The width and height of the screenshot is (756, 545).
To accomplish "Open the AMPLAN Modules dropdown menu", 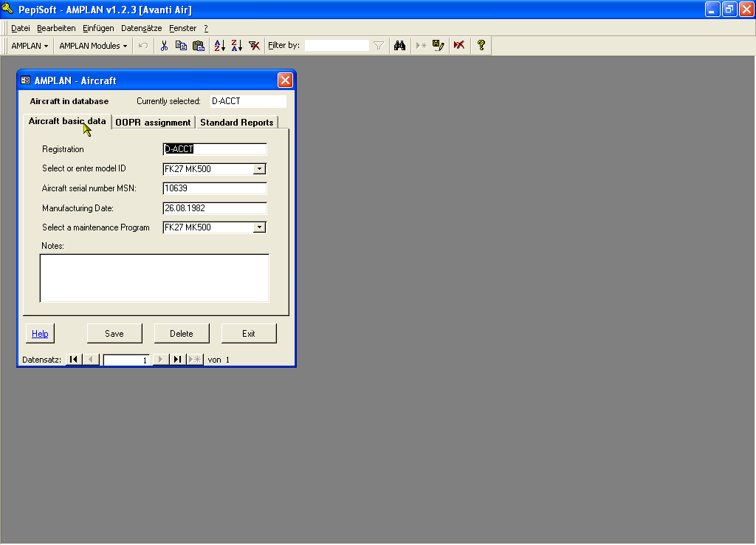I will [93, 46].
